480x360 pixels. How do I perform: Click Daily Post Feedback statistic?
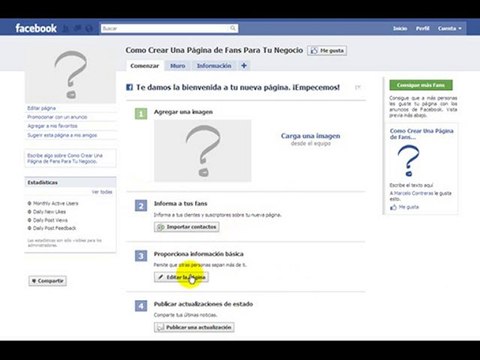[x=52, y=228]
